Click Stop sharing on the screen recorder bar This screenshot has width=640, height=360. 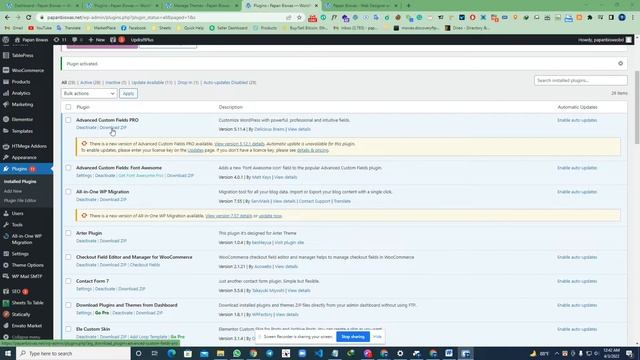[353, 337]
